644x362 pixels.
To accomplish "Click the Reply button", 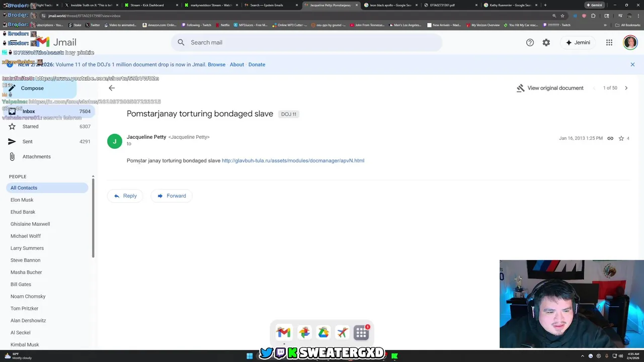I will tap(125, 196).
